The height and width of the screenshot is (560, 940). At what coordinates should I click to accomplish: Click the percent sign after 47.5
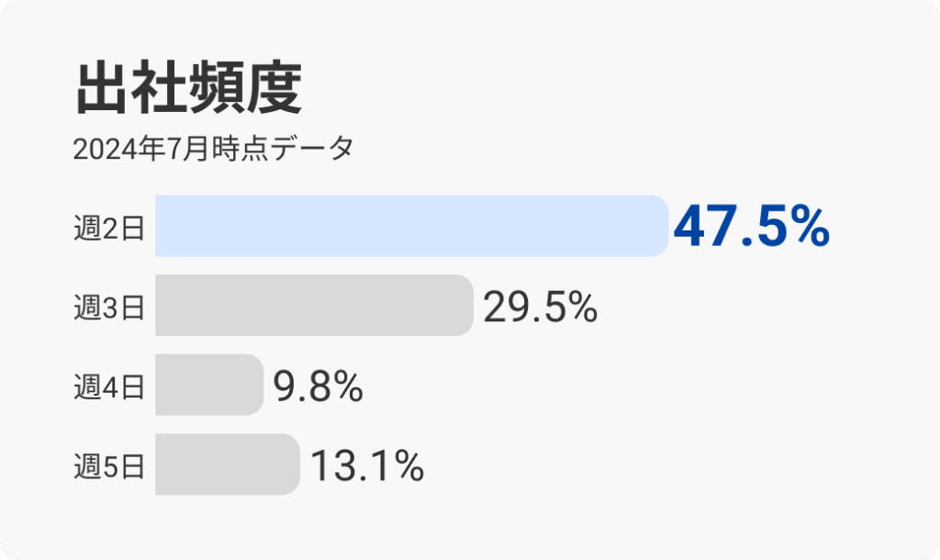click(810, 227)
